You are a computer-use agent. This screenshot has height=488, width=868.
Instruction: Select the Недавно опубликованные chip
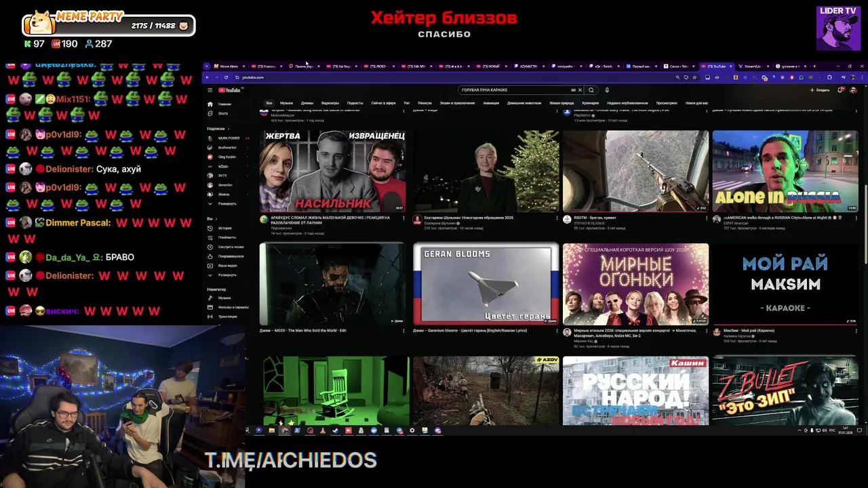click(627, 103)
